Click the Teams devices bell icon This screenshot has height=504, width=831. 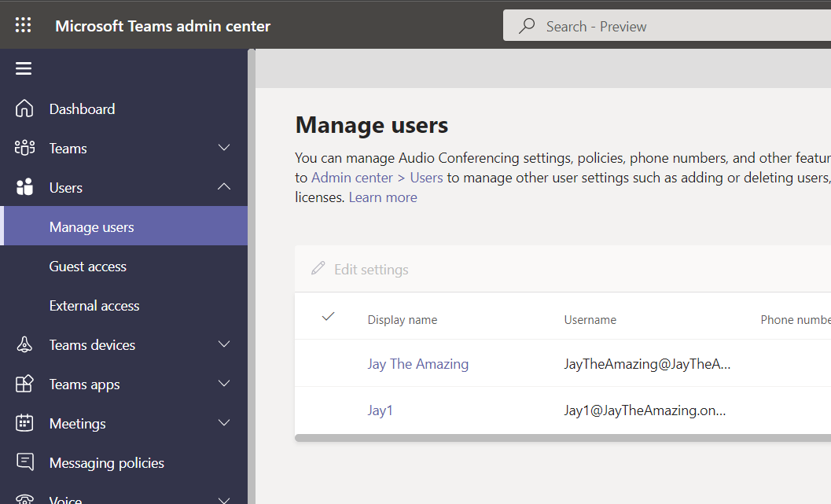click(x=25, y=344)
